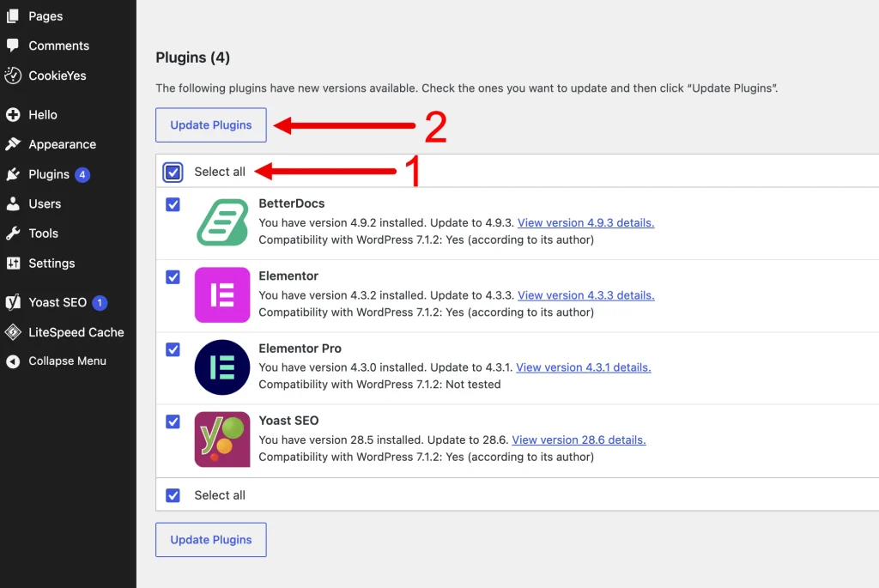Toggle the bottom Select all checkbox
This screenshot has height=588, width=879.
(x=173, y=495)
